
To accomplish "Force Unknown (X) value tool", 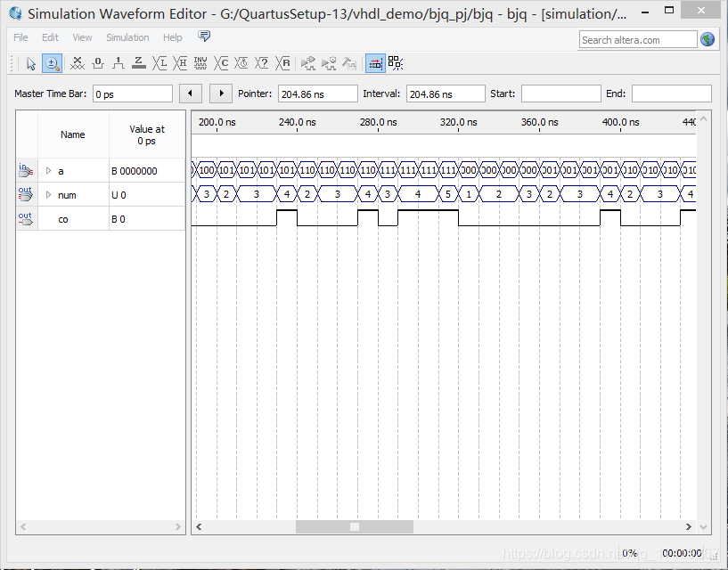I will pyautogui.click(x=77, y=63).
